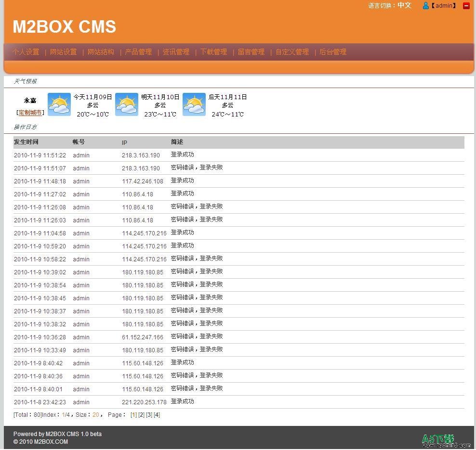Screen dimensions: 476x450
Task: Open the 个人设置 menu
Action: (26, 52)
